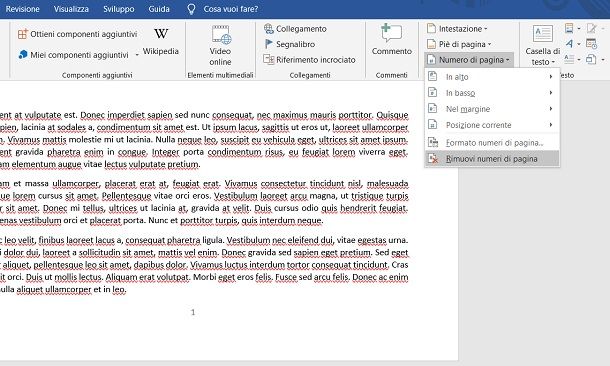Viewport: 610px width, 366px height.
Task: Open the Drop Cap dropdown arrow
Action: pyautogui.click(x=579, y=60)
